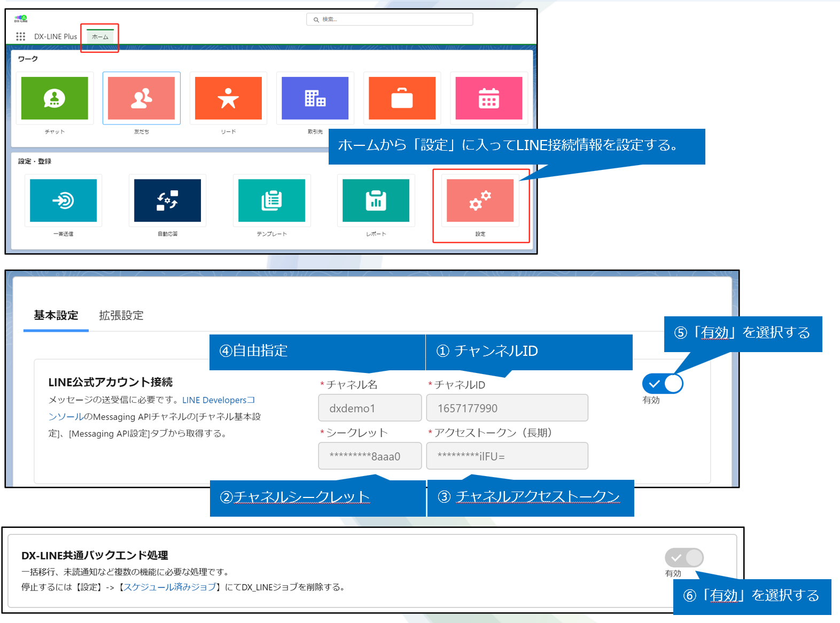840x623 pixels.
Task: Select the ホーム tab
Action: click(x=100, y=37)
